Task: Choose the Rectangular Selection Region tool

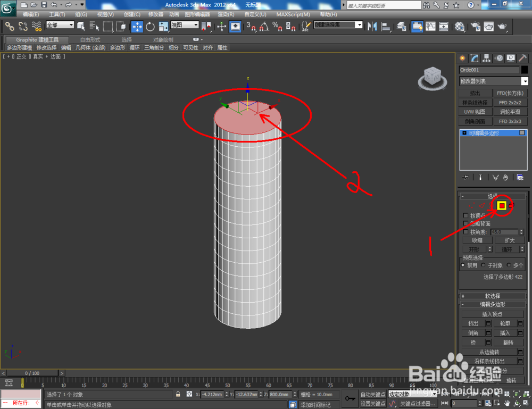Action: [x=108, y=26]
